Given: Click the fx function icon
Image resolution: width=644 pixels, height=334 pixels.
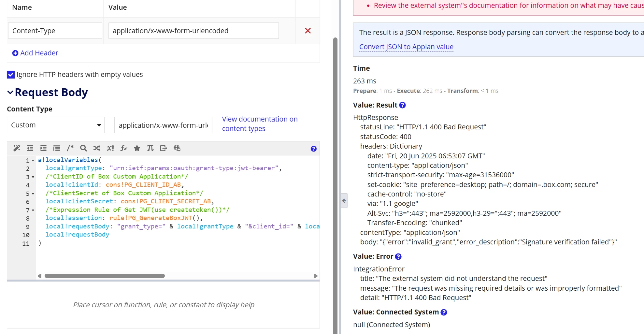Looking at the screenshot, I should pos(123,148).
